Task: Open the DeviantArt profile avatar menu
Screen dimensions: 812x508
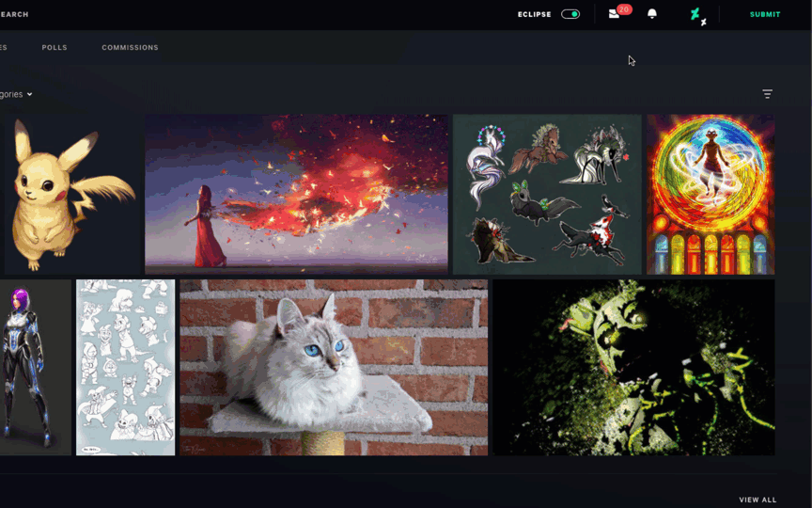Action: (697, 16)
